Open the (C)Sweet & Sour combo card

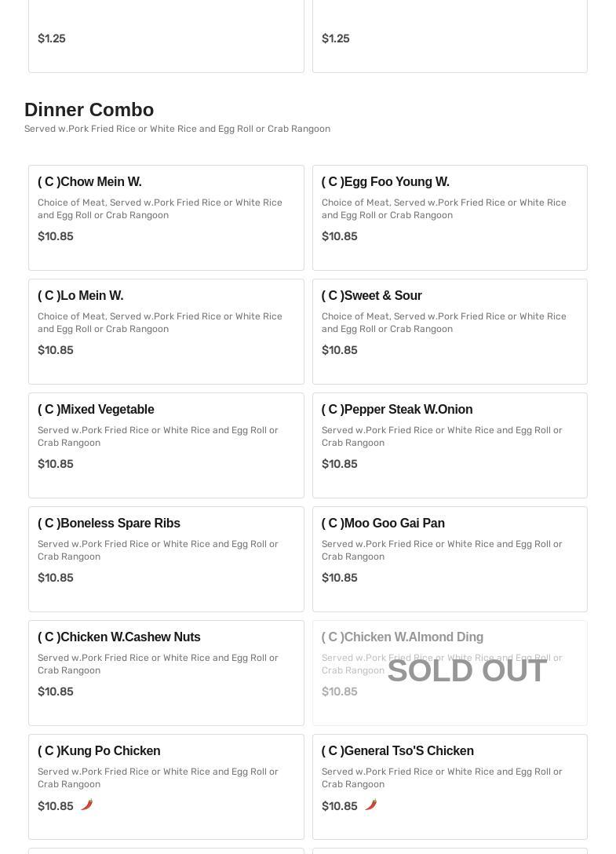[x=450, y=332]
